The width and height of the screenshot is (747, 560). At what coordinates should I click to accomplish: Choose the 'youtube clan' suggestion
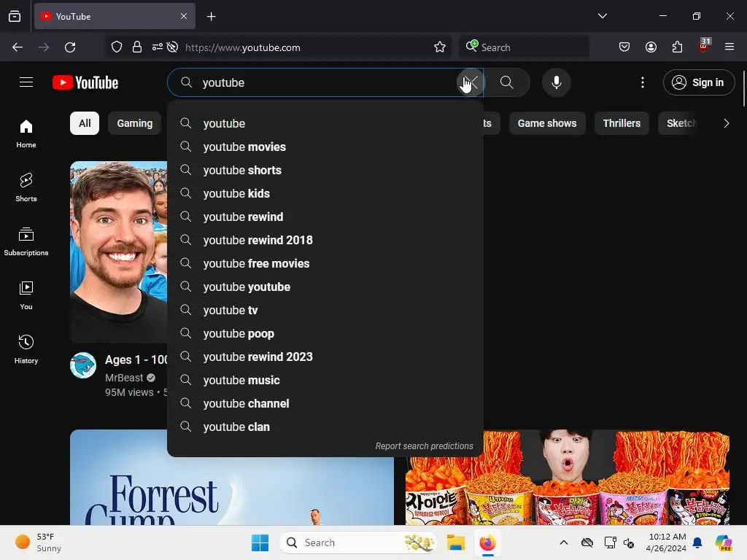pos(325,427)
